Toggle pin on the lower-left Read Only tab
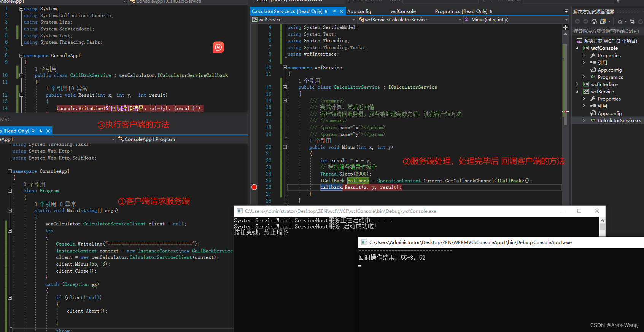Image resolution: width=644 pixels, height=332 pixels. tap(41, 131)
